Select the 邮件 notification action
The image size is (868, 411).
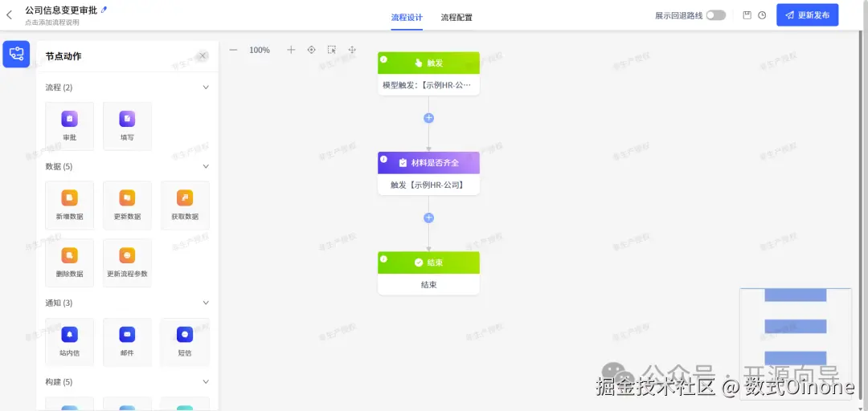(x=127, y=342)
